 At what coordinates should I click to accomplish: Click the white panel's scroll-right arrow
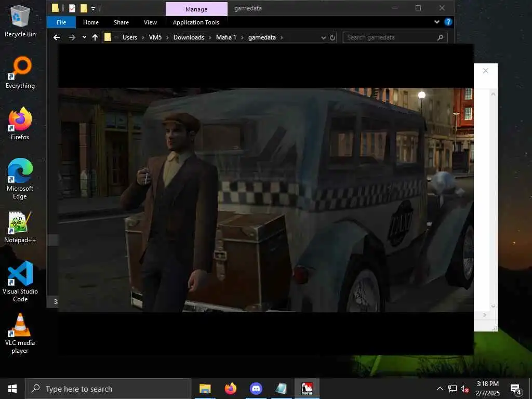tap(485, 315)
